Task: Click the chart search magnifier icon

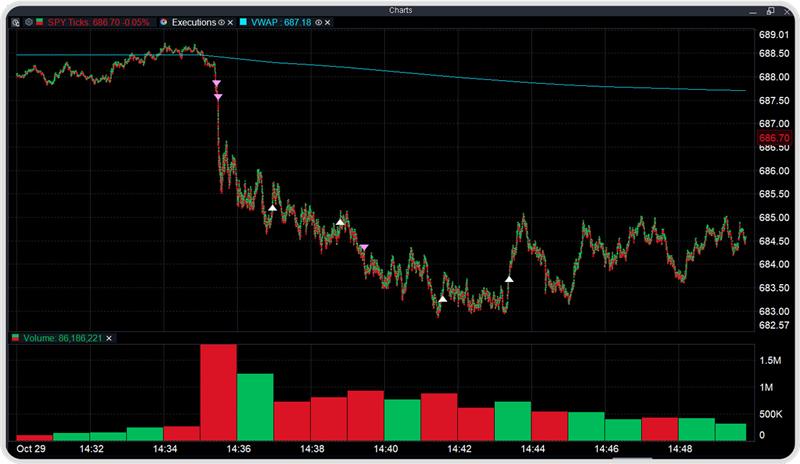Action: (x=17, y=21)
